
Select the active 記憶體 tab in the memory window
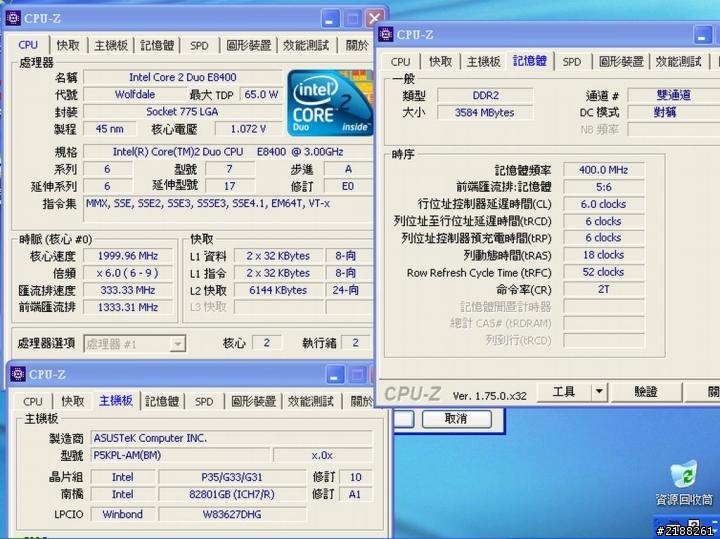click(529, 61)
